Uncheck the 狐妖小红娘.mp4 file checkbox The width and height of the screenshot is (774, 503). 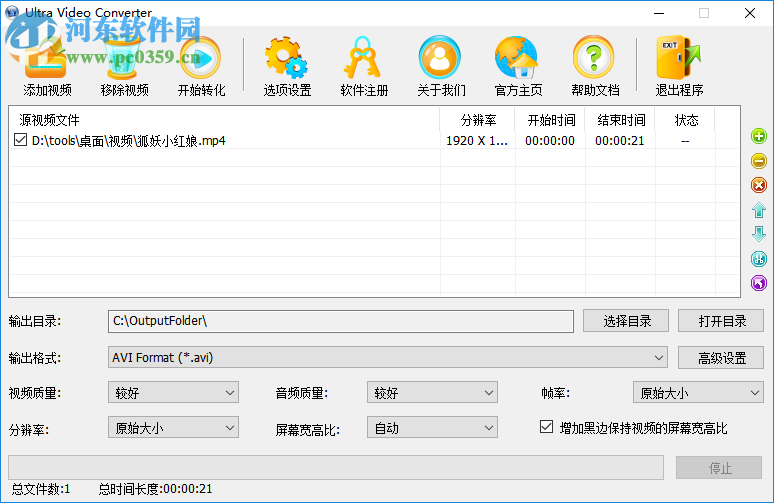[x=20, y=140]
